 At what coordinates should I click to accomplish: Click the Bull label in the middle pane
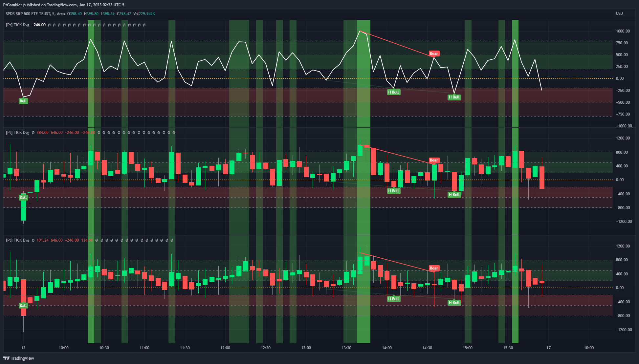click(23, 197)
